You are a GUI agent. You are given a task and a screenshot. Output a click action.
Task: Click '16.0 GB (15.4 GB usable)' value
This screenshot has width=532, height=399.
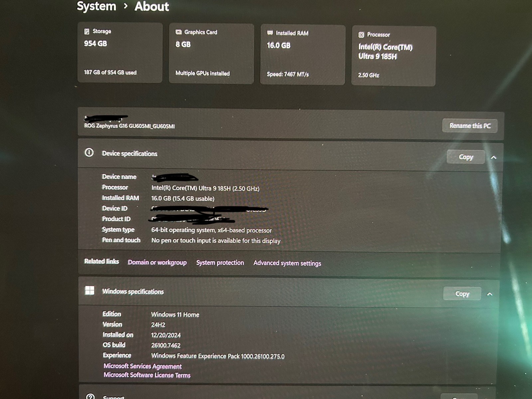pos(183,199)
